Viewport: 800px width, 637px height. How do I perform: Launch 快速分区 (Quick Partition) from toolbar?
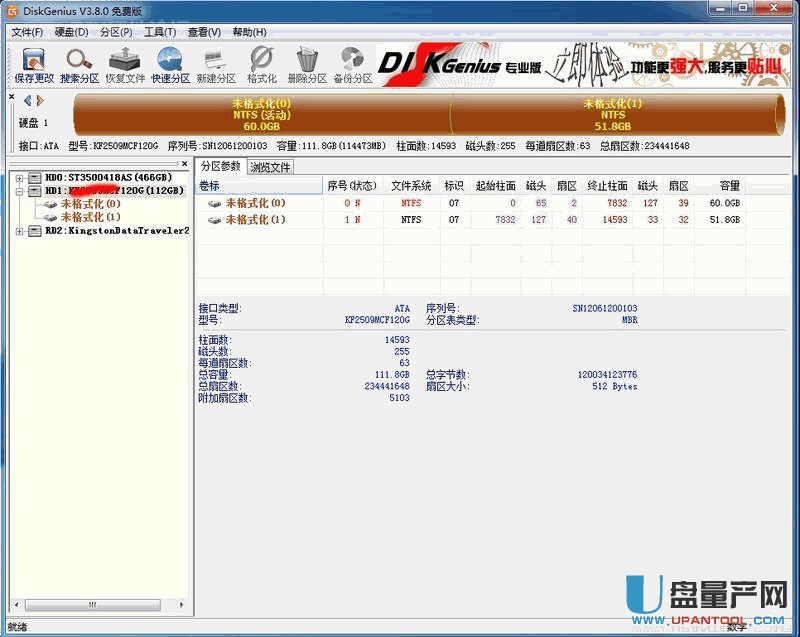[x=170, y=64]
